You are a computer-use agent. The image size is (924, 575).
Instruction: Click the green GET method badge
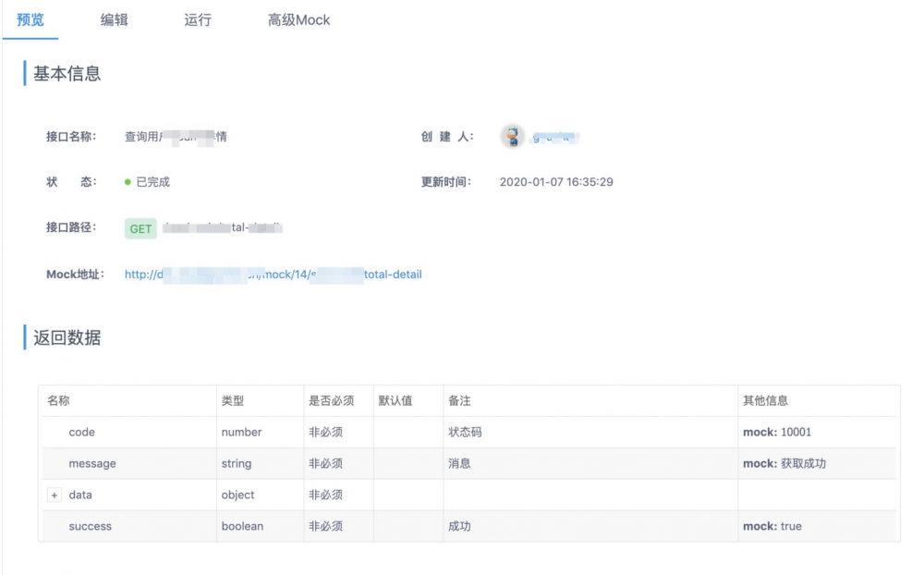click(140, 228)
